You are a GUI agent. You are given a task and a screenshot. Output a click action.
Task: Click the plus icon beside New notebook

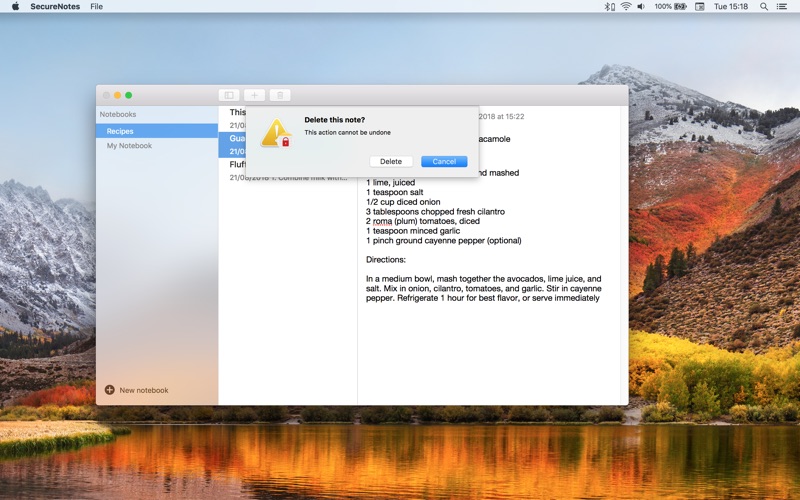(x=109, y=390)
